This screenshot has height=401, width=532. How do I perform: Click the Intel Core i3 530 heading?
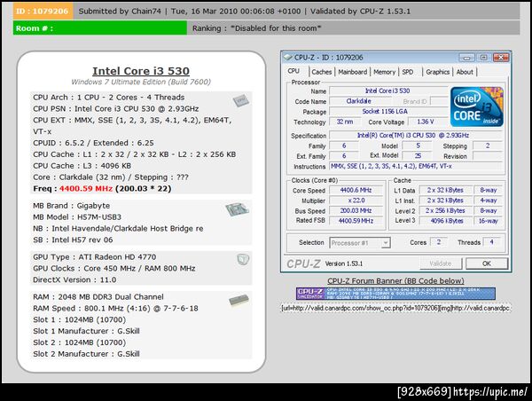(141, 71)
